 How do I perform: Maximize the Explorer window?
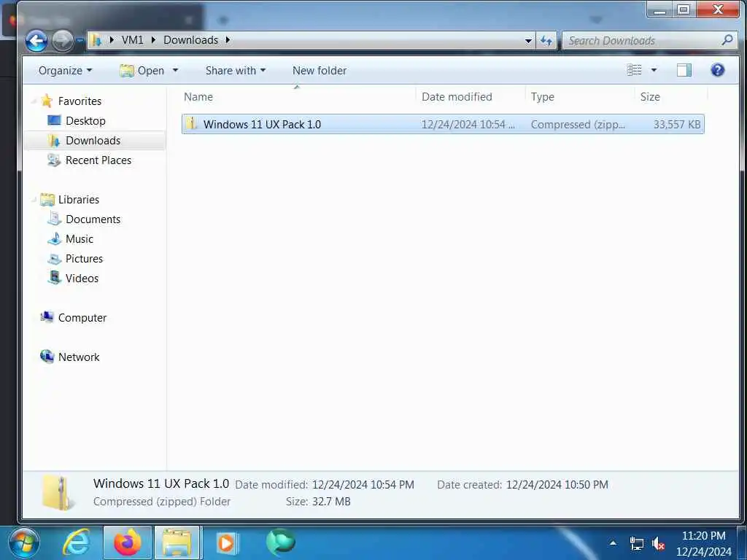[684, 9]
